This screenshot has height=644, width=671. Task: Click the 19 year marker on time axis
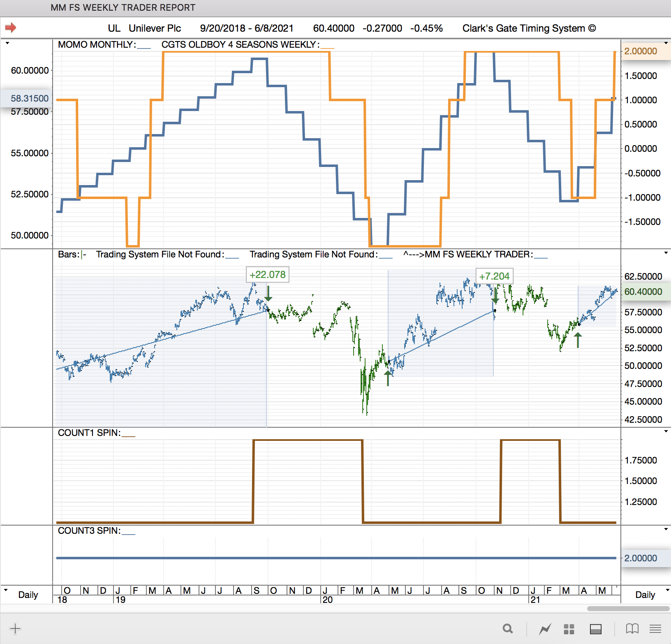coord(120,600)
